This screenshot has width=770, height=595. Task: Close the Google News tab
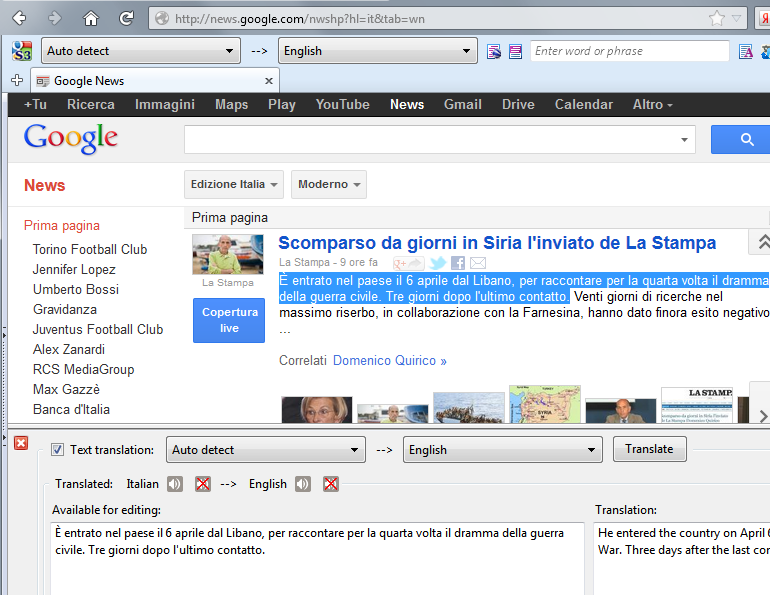[x=269, y=81]
